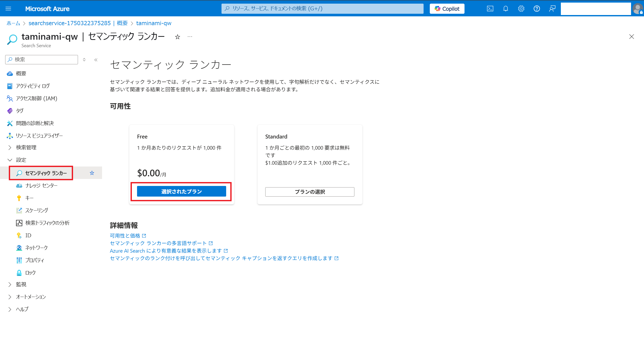
Task: Toggle favorite star on セマンティック ランカー item
Action: [92, 173]
